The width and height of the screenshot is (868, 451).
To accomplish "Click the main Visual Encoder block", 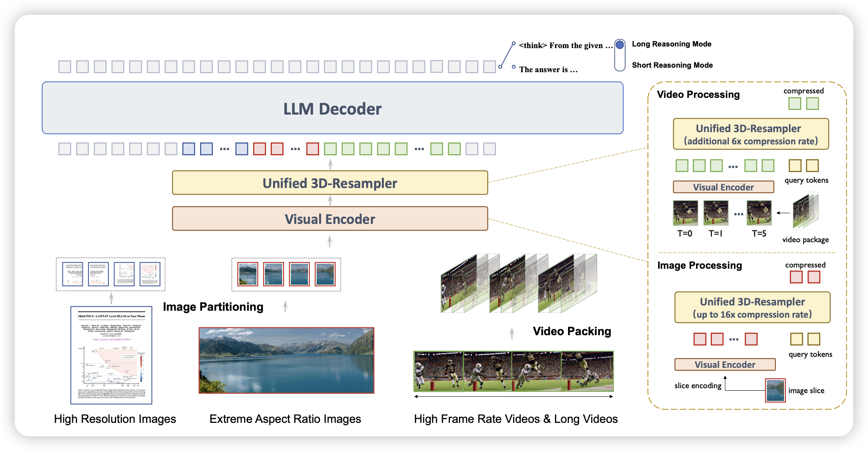I will tap(330, 219).
